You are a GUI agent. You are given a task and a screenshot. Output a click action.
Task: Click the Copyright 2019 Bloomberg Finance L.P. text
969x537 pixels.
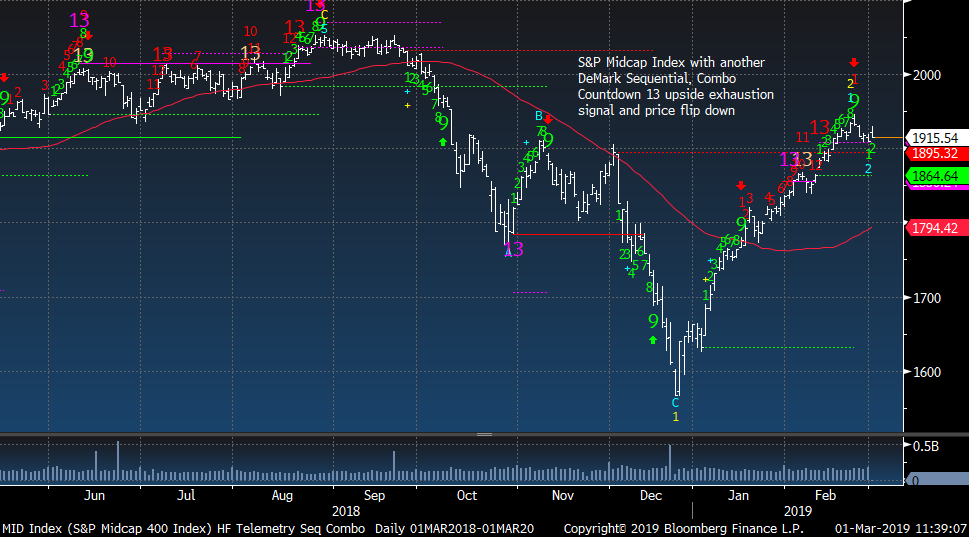point(683,529)
